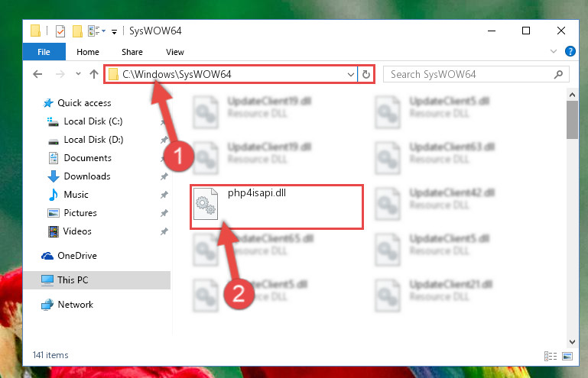This screenshot has width=588, height=378.
Task: Open the File menu tab
Action: 44,52
